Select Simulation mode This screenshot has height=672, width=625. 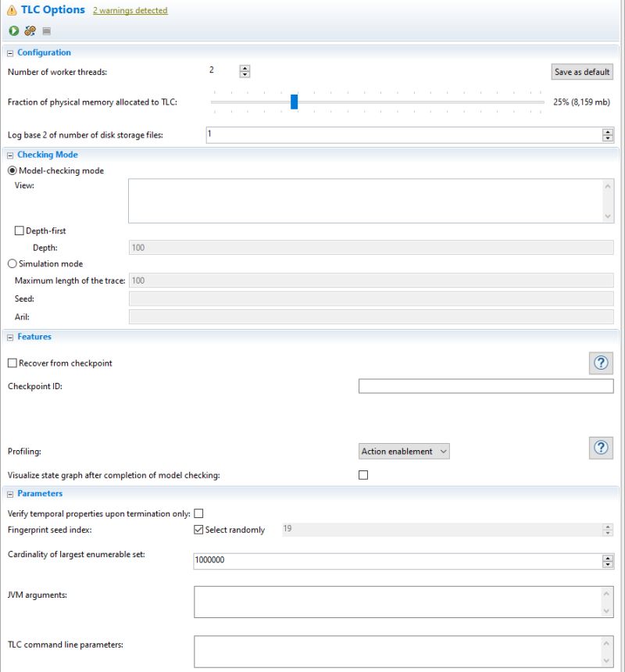tap(12, 263)
